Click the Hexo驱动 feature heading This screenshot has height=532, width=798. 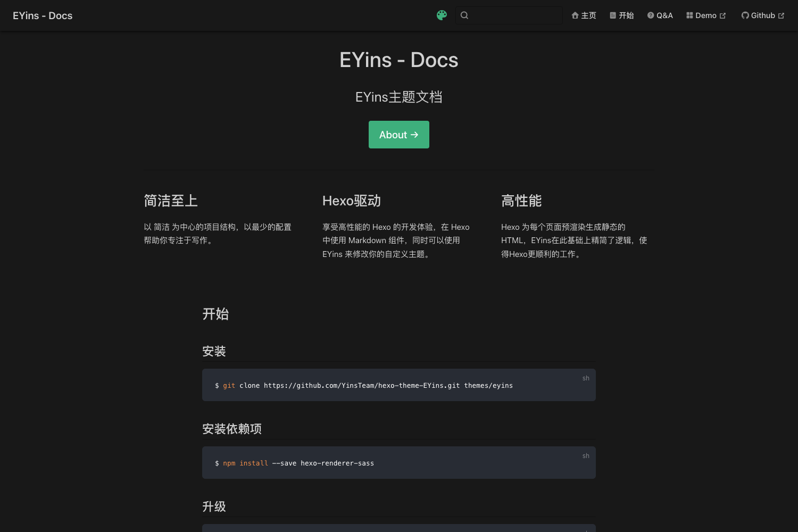[352, 201]
